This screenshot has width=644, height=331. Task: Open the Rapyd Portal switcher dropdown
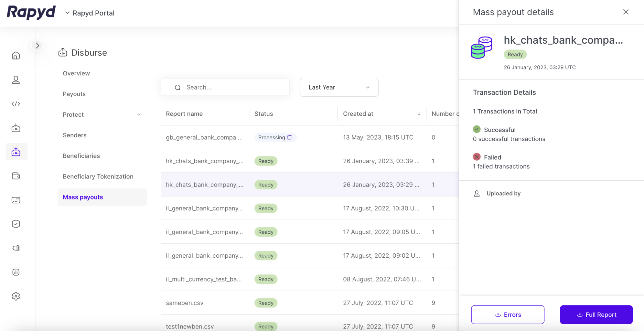90,13
